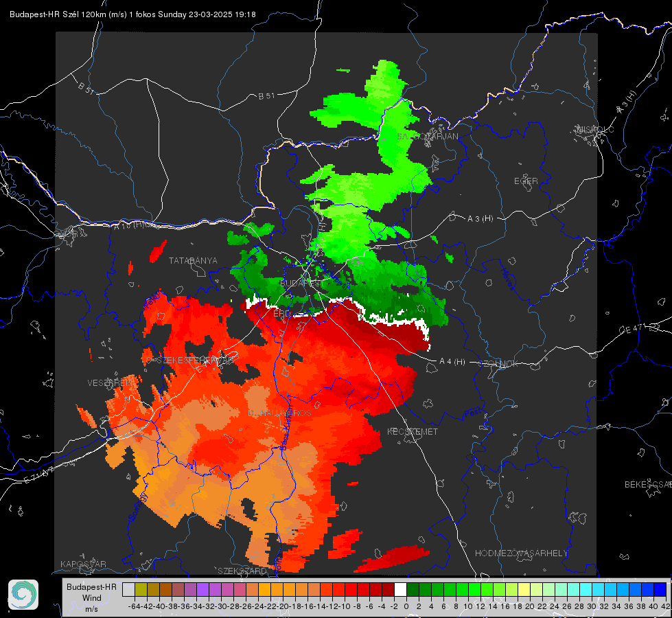Click the MISKOLC city label

595,129
